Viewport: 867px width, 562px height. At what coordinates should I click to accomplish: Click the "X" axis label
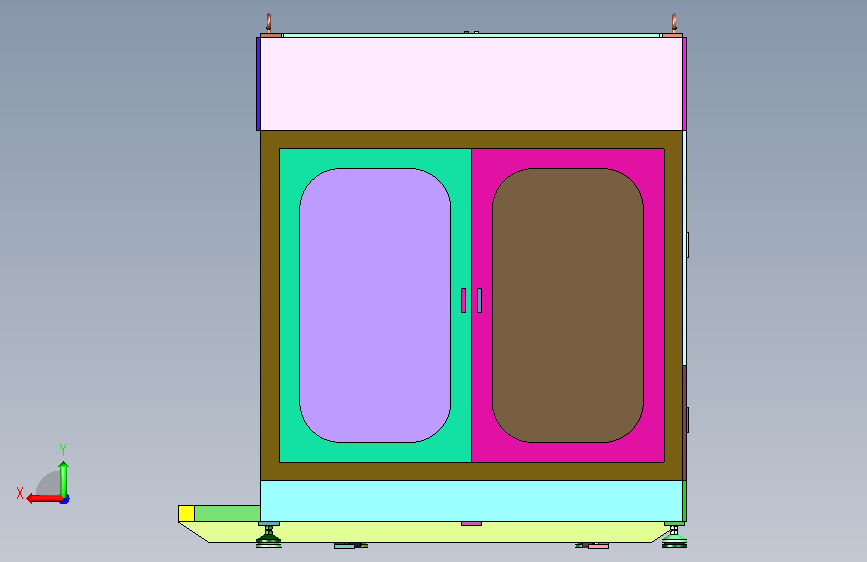(x=20, y=493)
